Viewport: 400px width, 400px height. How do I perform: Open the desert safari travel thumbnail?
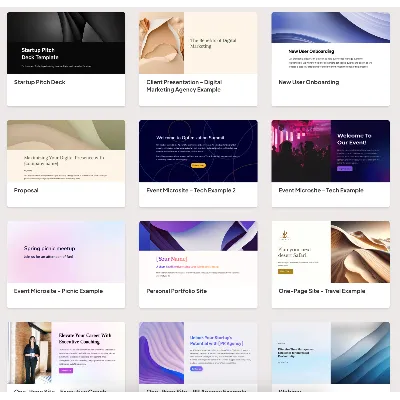pyautogui.click(x=331, y=252)
